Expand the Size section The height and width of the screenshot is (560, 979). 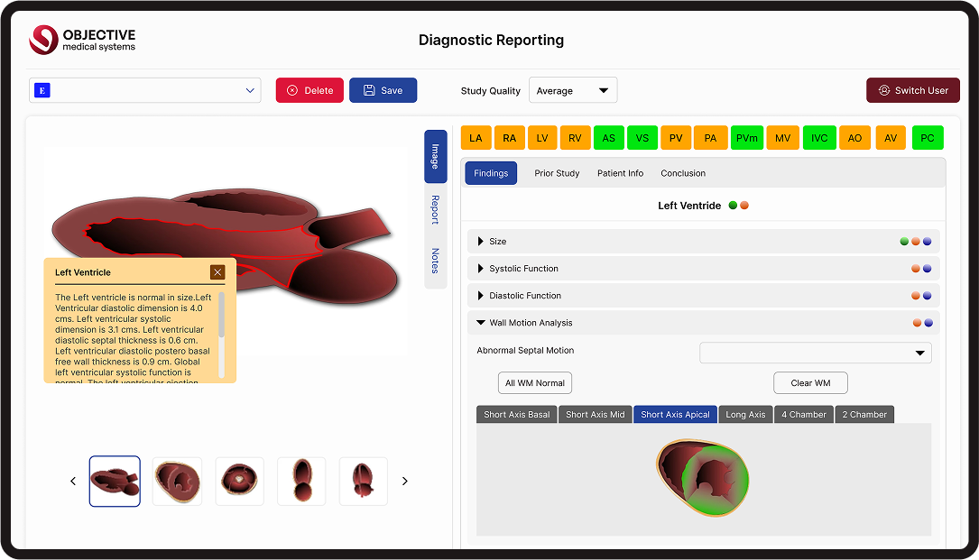click(481, 242)
